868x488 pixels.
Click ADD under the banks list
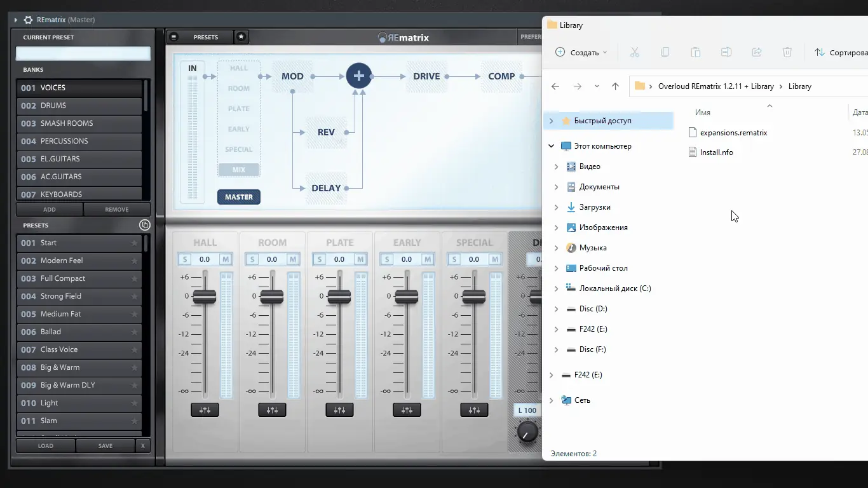(x=49, y=209)
